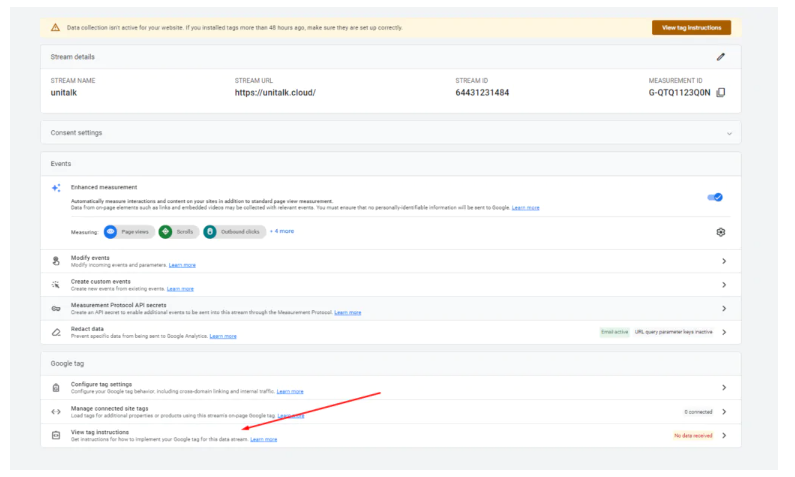Click the 'No data received' status badge
This screenshot has width=795, height=477.
click(692, 436)
